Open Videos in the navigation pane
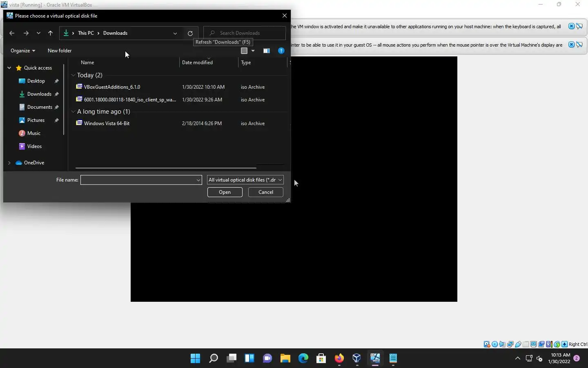 tap(34, 146)
